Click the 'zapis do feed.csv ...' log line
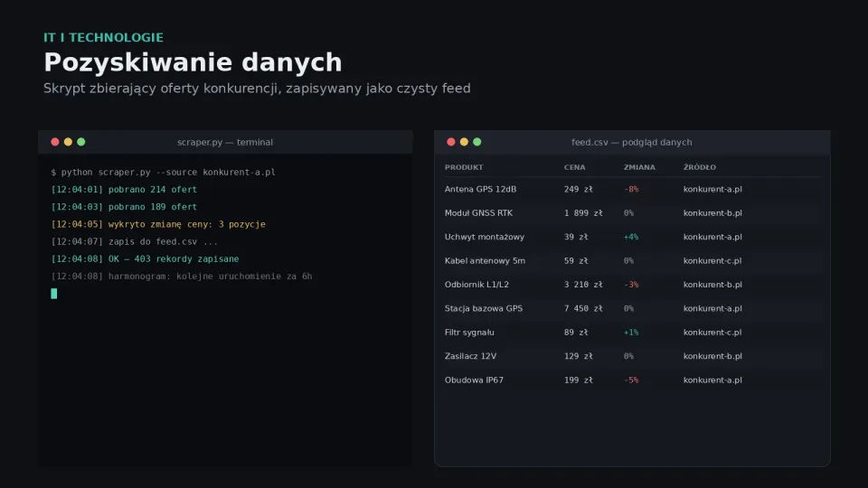868x488 pixels. coord(135,242)
